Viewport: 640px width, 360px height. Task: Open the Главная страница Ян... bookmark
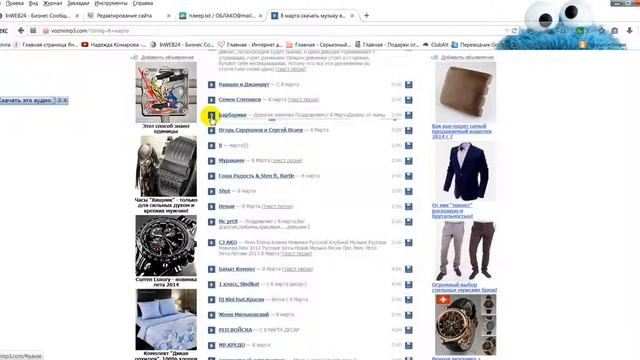tap(46, 44)
